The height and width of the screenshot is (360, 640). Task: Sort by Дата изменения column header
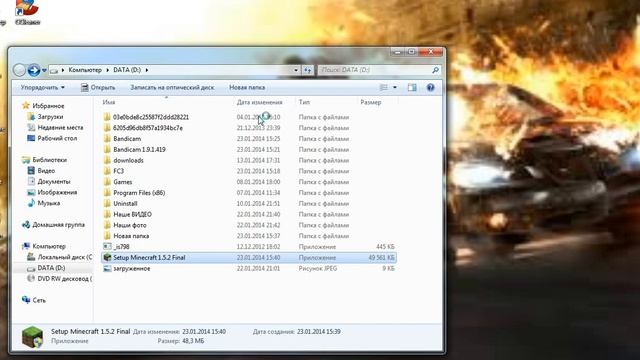(x=260, y=102)
